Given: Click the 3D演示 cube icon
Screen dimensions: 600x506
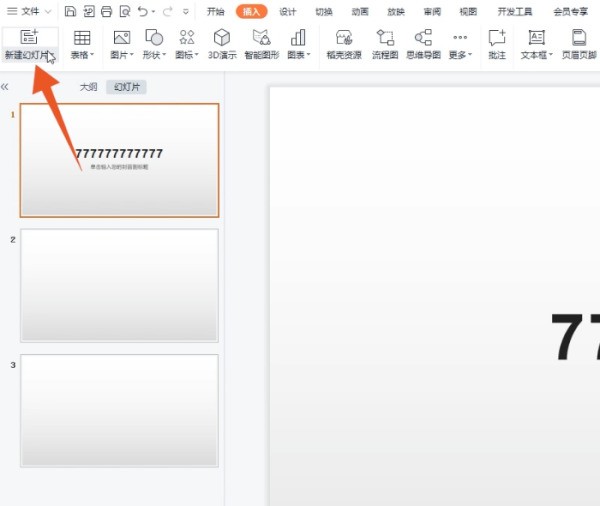Looking at the screenshot, I should [x=221, y=38].
